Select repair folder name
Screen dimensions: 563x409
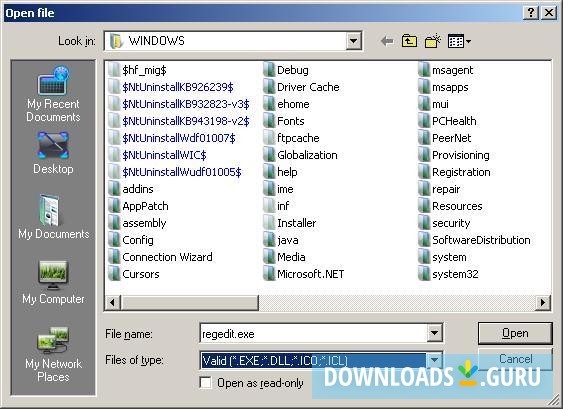coord(446,189)
